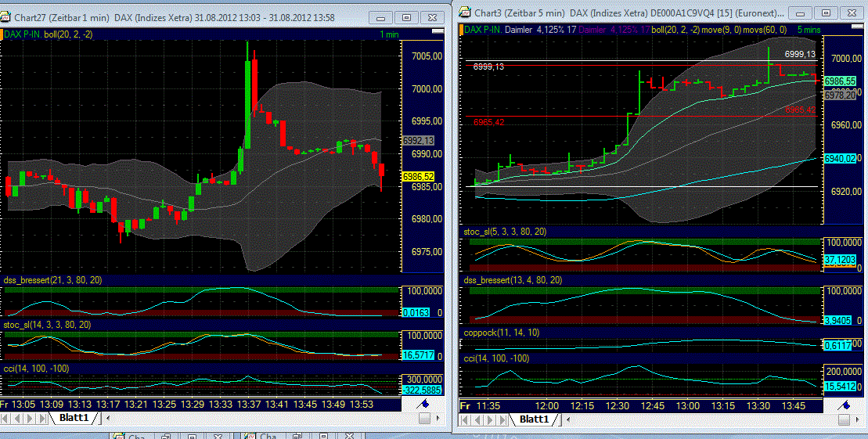Click the '1 min' timeframe label

[x=389, y=34]
